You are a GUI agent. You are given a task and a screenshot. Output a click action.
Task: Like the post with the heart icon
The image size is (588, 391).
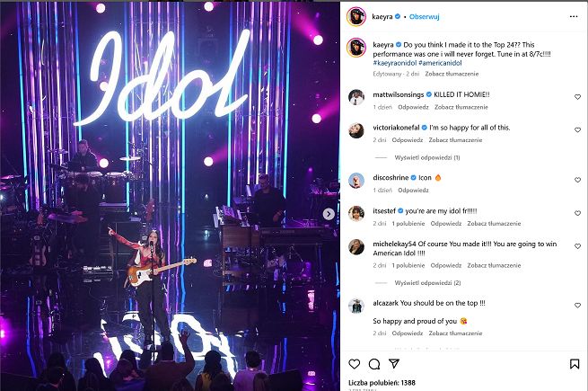pyautogui.click(x=355, y=364)
